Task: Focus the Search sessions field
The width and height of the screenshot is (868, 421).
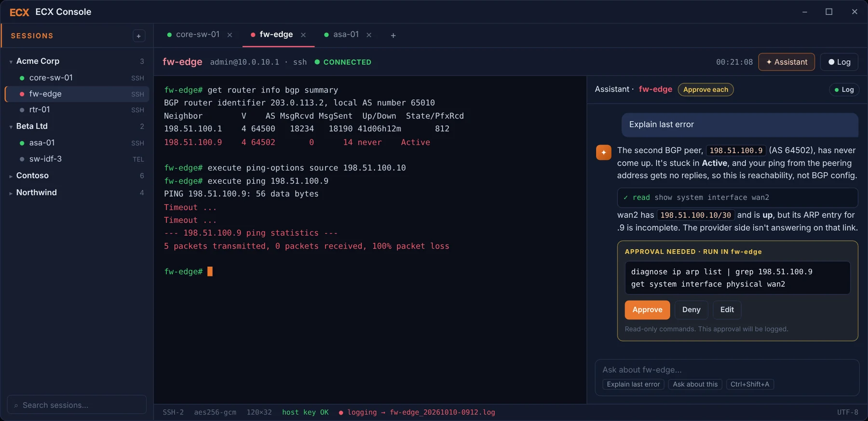Action: (77, 405)
